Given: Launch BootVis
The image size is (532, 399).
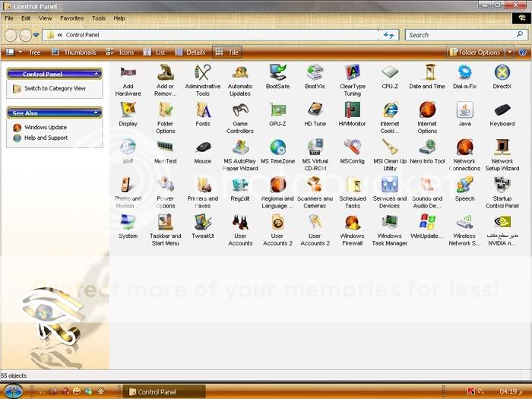Looking at the screenshot, I should coord(315,77).
